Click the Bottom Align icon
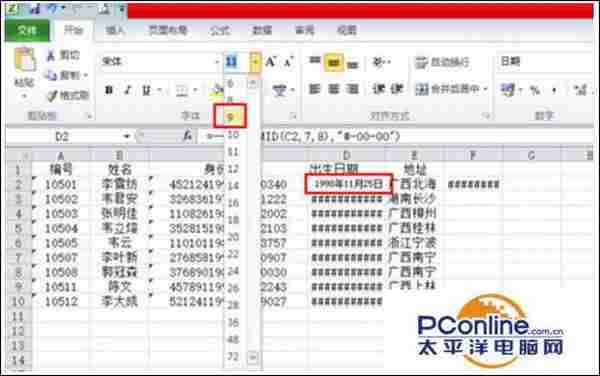600x376 pixels. click(352, 64)
